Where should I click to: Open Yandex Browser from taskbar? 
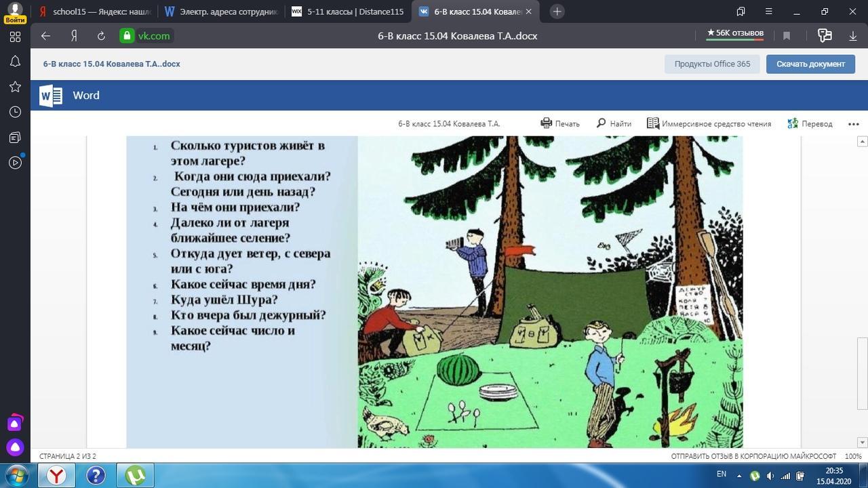(57, 475)
